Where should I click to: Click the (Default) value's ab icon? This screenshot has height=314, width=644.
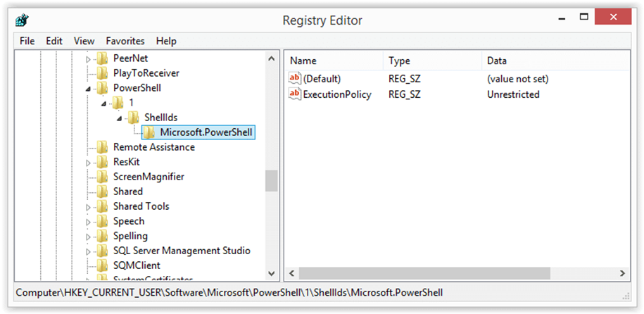(x=295, y=79)
